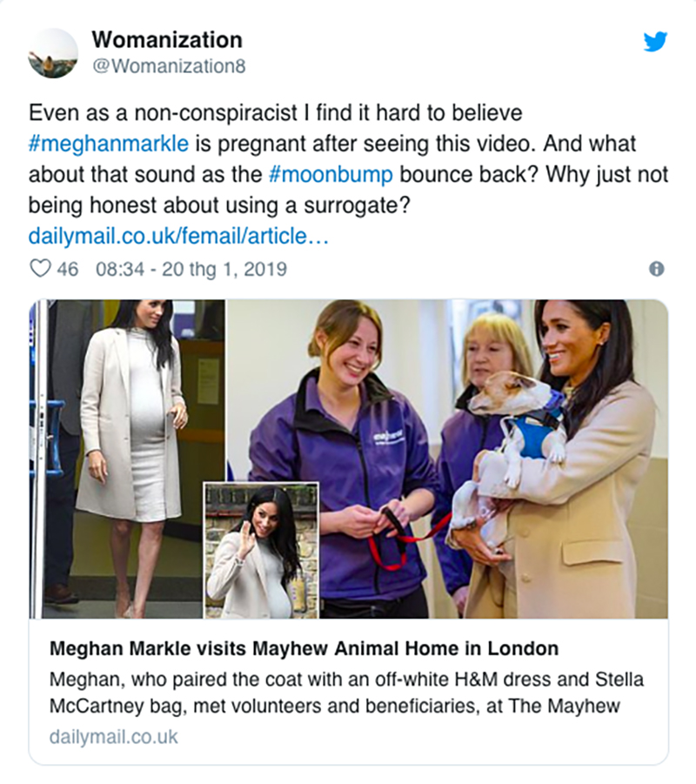Open the Mayhew Animal Home card headline
This screenshot has height=784, width=696.
(x=304, y=649)
